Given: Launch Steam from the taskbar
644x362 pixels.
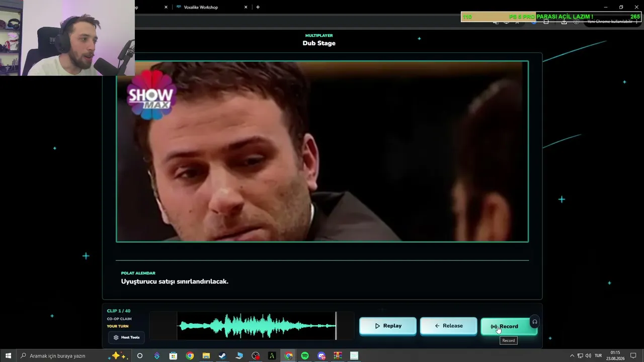Looking at the screenshot, I should (x=222, y=356).
